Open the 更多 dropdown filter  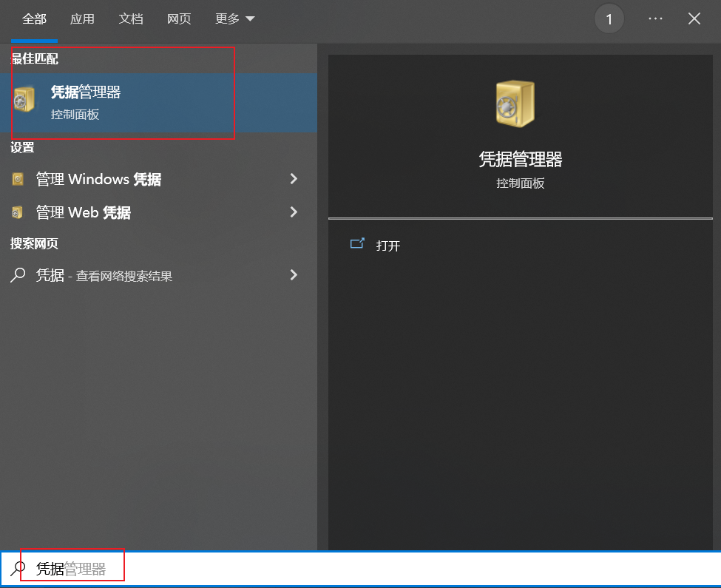point(234,18)
